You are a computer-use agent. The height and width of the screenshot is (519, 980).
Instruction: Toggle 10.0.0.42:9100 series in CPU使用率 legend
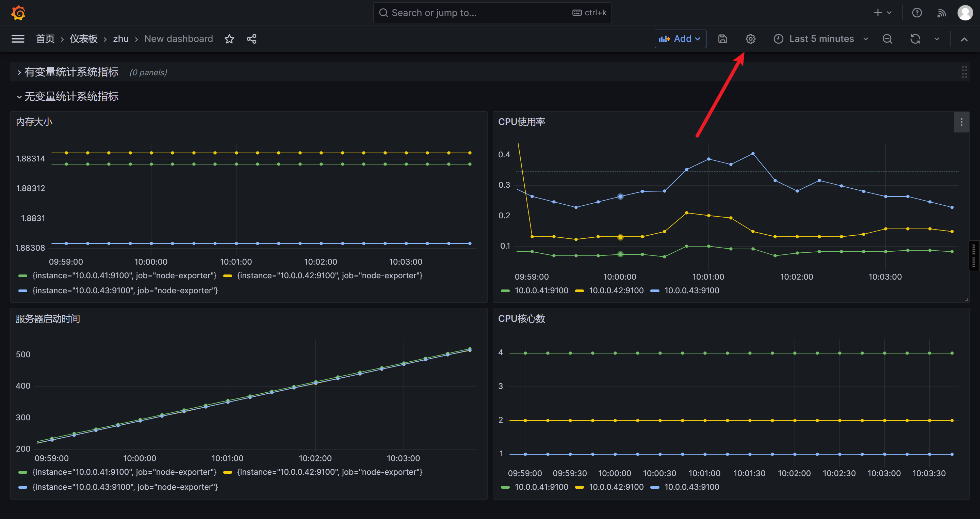[x=616, y=290]
